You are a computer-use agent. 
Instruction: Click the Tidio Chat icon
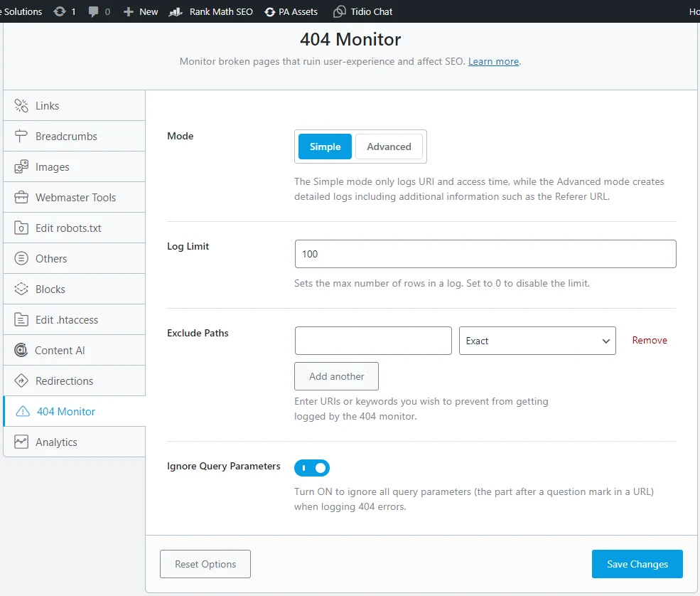(x=340, y=11)
